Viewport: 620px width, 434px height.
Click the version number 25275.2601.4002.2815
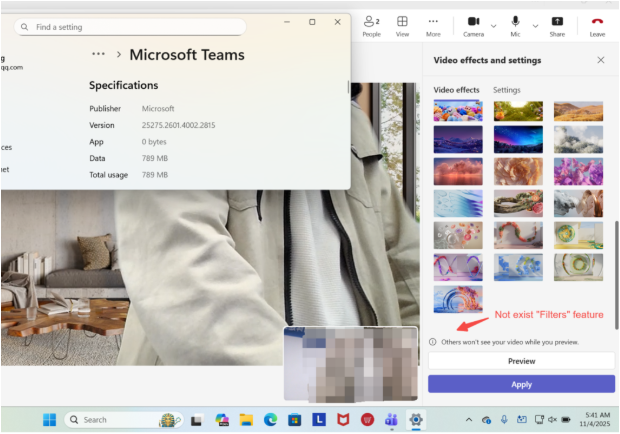pos(178,125)
